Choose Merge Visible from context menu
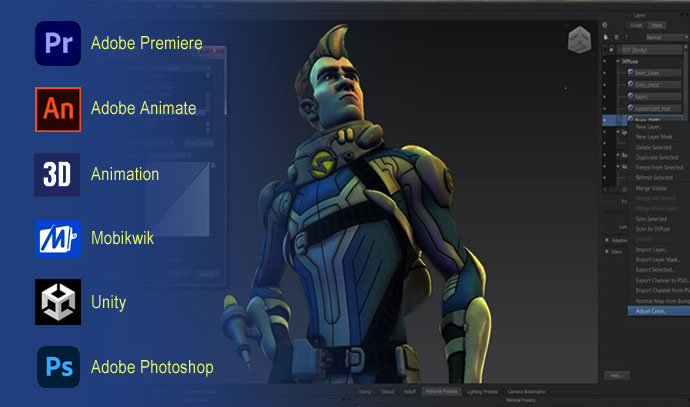The width and height of the screenshot is (690, 407). pyautogui.click(x=651, y=188)
